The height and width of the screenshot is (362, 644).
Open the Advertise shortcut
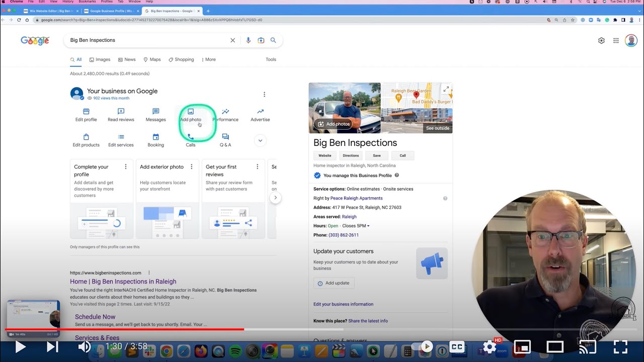point(260,115)
